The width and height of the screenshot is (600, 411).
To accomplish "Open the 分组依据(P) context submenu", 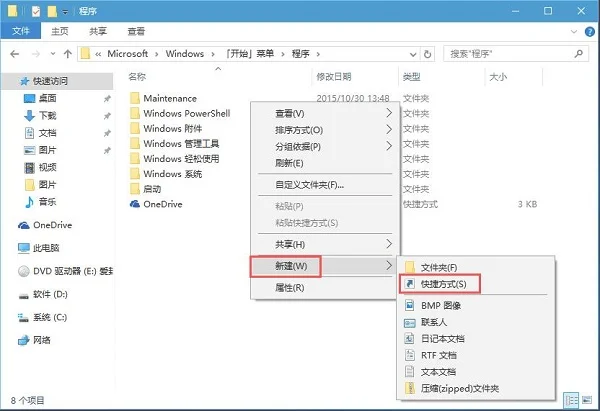I will (325, 147).
